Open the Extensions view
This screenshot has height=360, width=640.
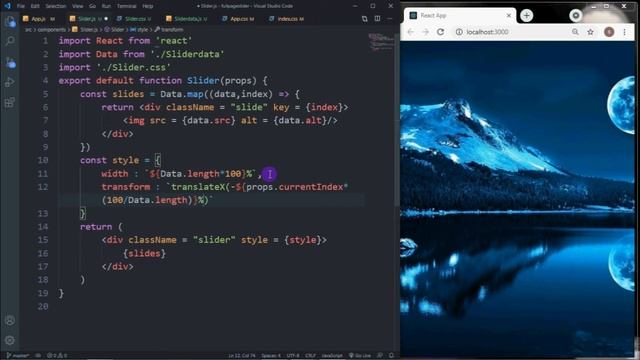click(x=10, y=102)
